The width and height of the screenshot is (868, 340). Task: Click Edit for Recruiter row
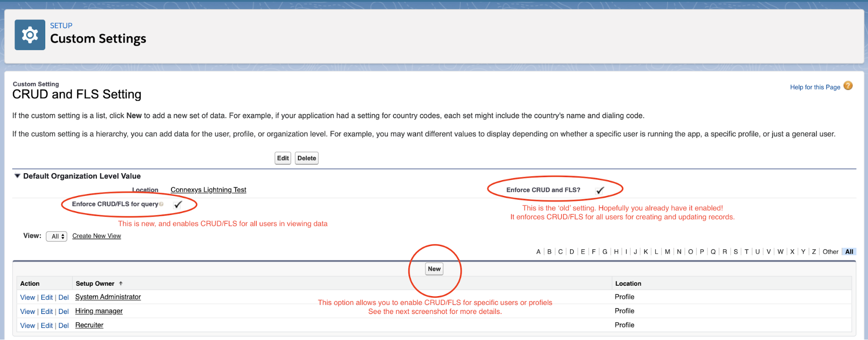(x=46, y=325)
